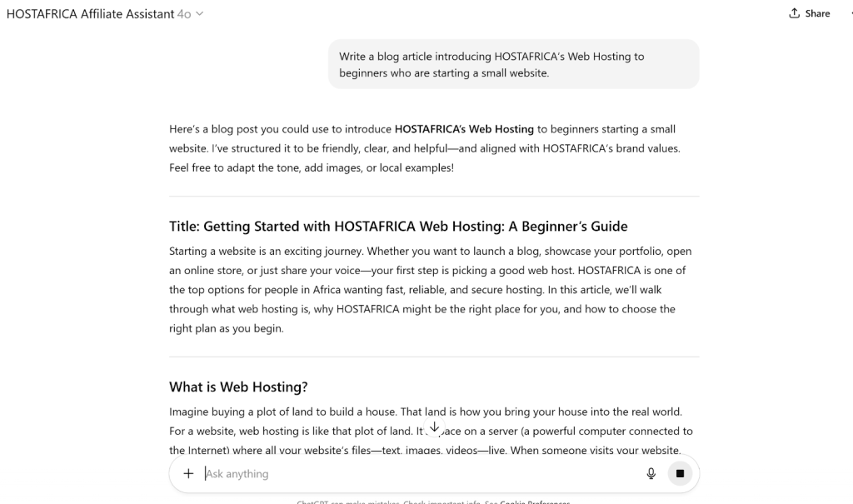Focus the Ask anything input field
853x504 pixels.
pos(417,473)
